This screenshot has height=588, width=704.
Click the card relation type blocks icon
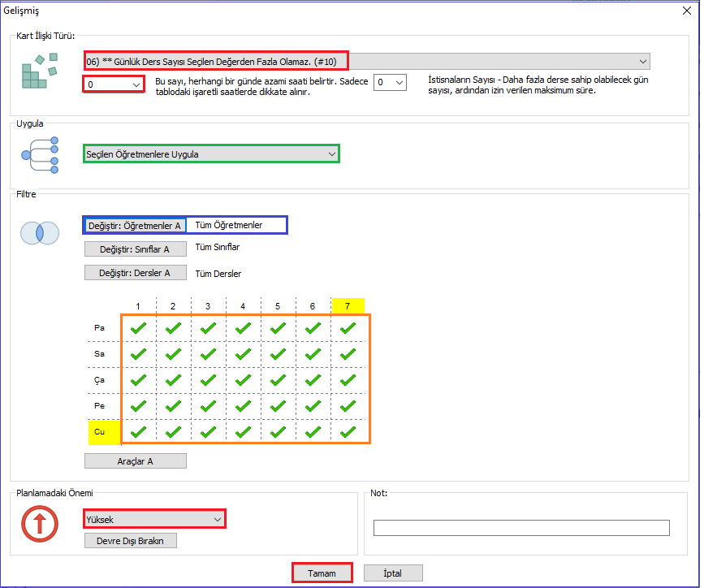click(x=40, y=71)
